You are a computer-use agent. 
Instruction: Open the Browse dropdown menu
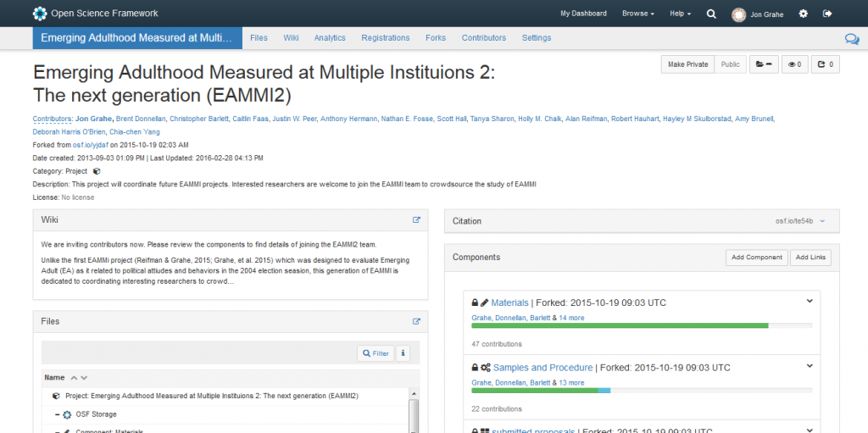[x=638, y=14]
